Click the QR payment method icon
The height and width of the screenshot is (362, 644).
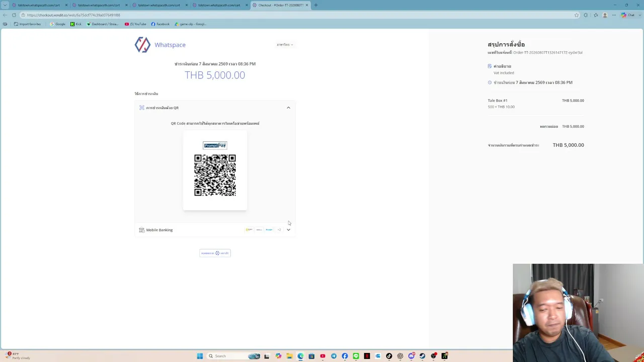(x=142, y=108)
